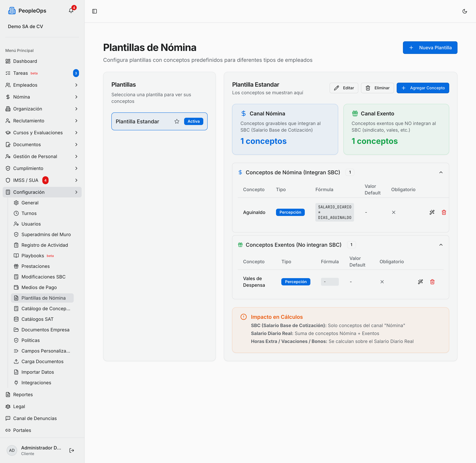Edit the Aguinaldo concept wand icon
Screen dimensions: 476x463
(432, 212)
